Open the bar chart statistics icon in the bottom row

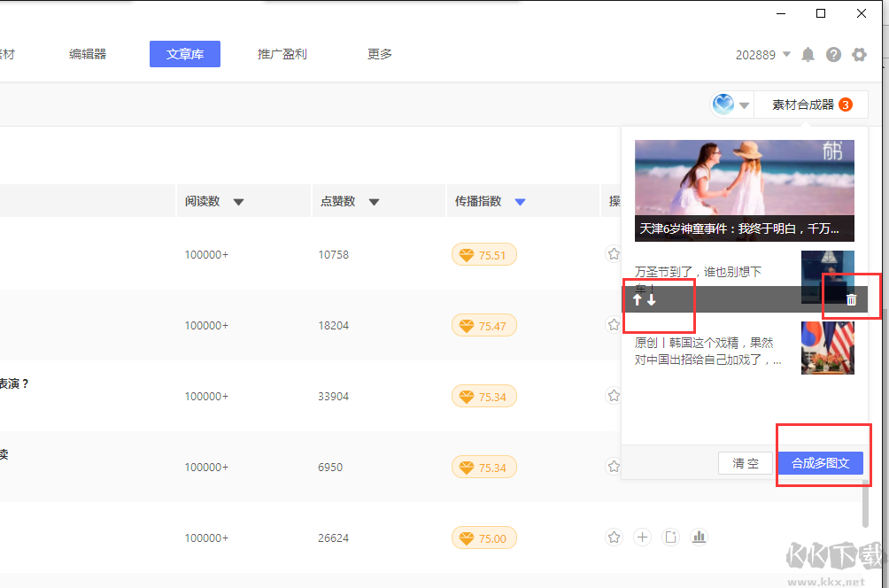tap(700, 538)
